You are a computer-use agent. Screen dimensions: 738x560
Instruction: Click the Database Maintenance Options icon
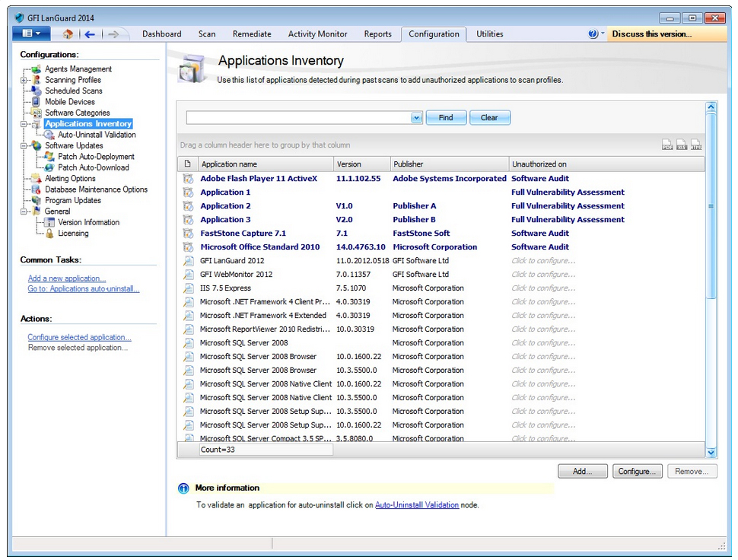click(37, 189)
